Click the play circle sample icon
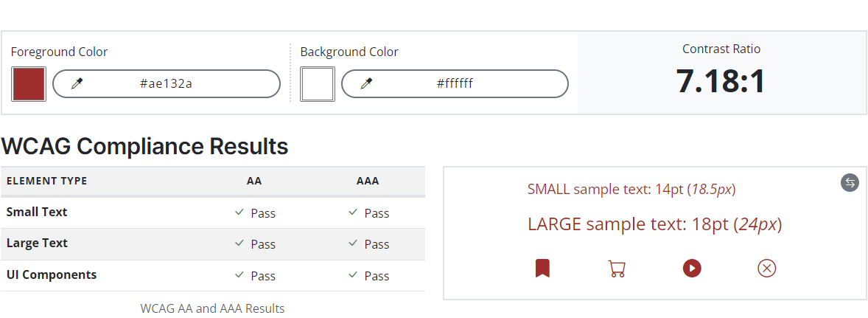The image size is (868, 318). [x=692, y=269]
